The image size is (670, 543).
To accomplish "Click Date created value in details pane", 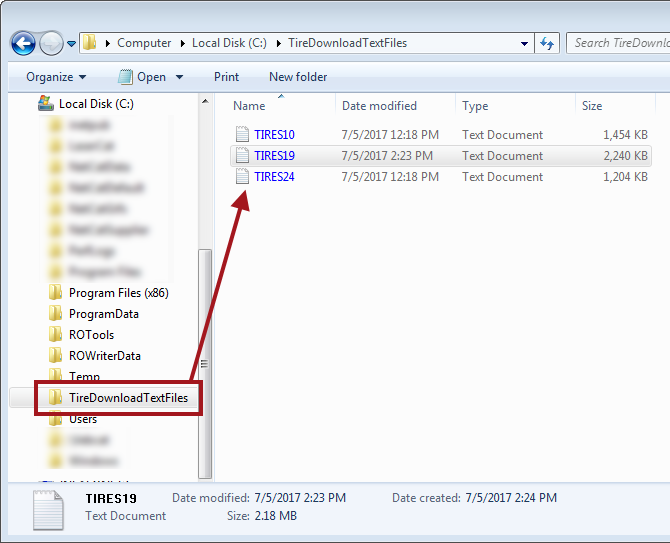I will [511, 498].
